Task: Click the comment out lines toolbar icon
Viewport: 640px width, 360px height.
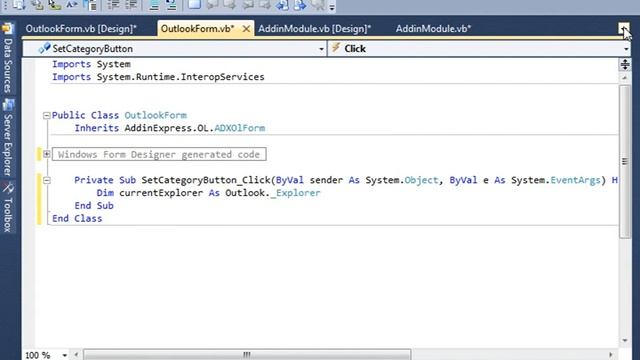Action: pos(153,5)
